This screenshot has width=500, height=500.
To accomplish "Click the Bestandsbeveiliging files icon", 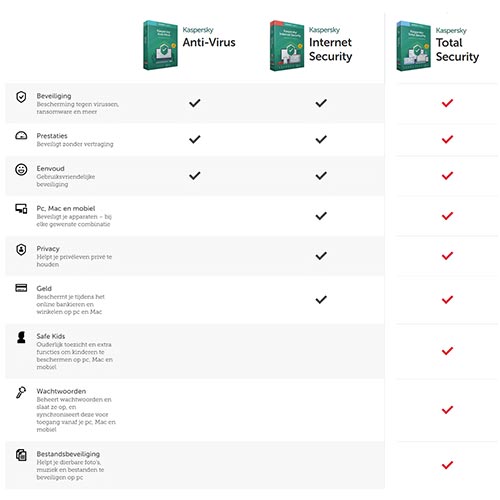I will click(x=21, y=455).
